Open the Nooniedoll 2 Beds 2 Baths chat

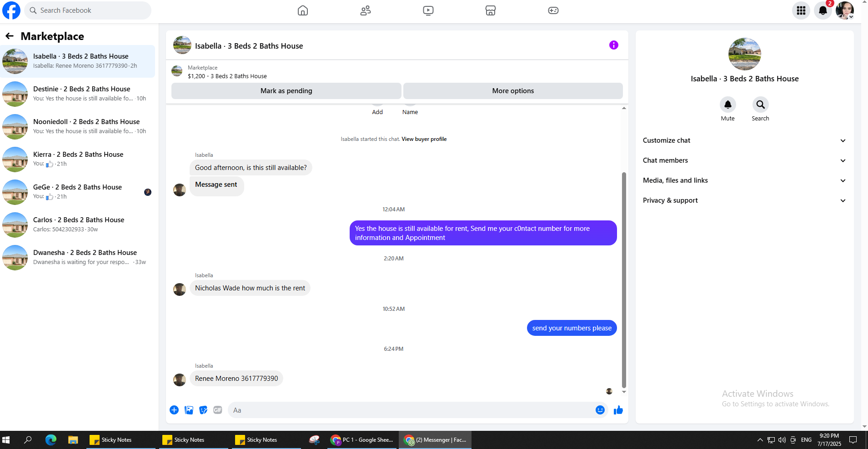[x=78, y=127]
